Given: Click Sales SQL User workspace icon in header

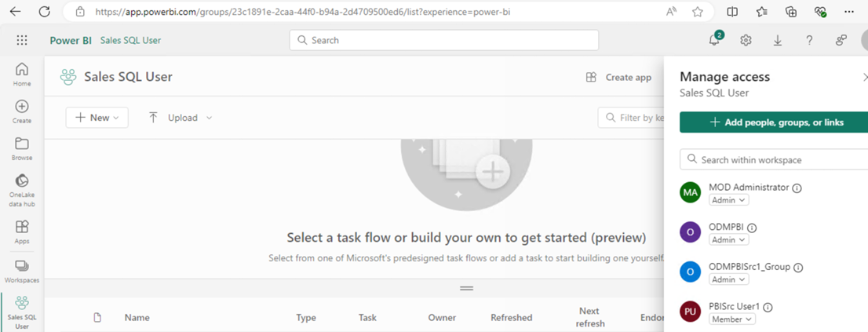Looking at the screenshot, I should [x=68, y=78].
